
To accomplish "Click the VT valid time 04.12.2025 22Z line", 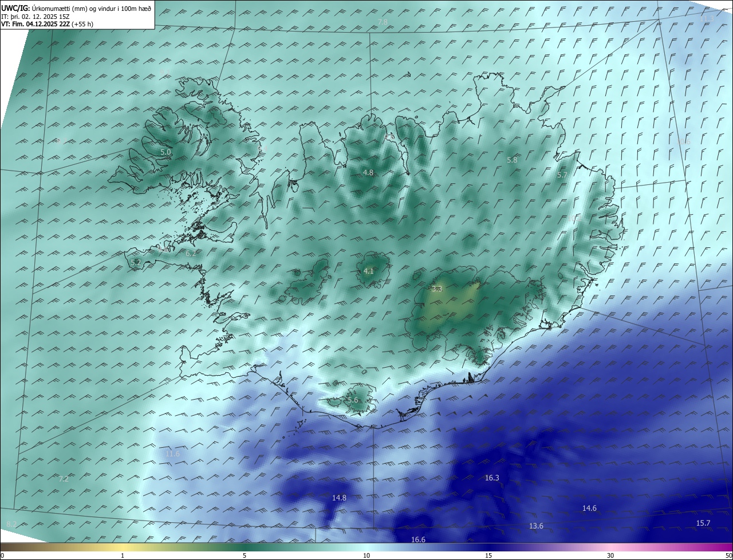I will click(x=47, y=25).
